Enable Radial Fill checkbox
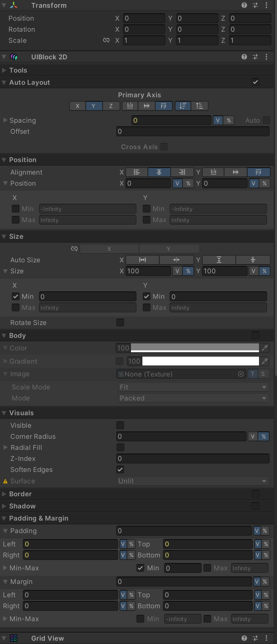The height and width of the screenshot is (644, 277). point(120,447)
